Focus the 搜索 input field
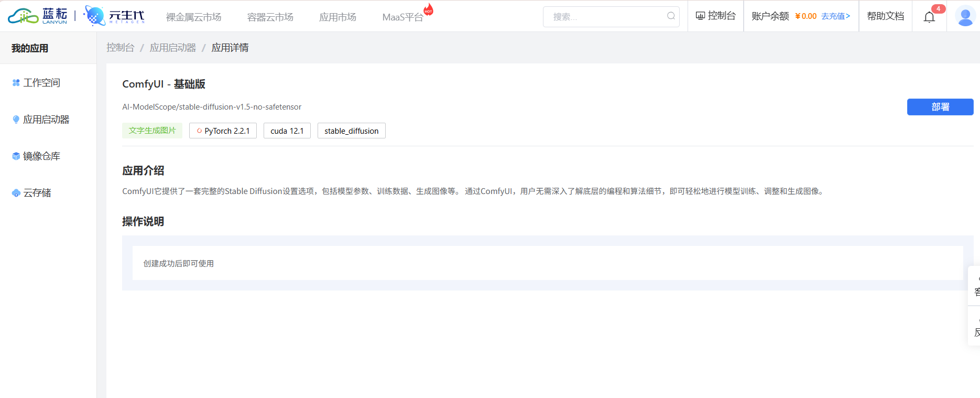This screenshot has height=398, width=980. tap(611, 17)
